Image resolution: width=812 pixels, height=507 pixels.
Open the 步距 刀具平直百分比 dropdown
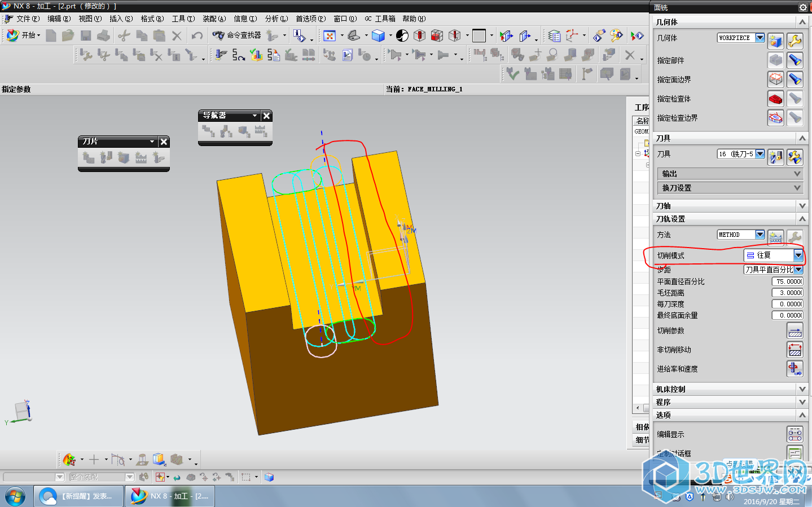pos(798,270)
